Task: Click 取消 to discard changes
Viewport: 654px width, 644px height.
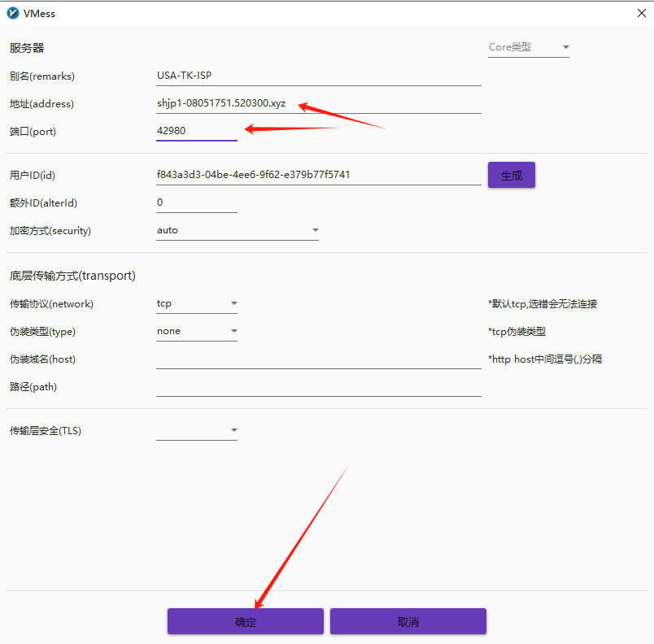Action: tap(408, 620)
